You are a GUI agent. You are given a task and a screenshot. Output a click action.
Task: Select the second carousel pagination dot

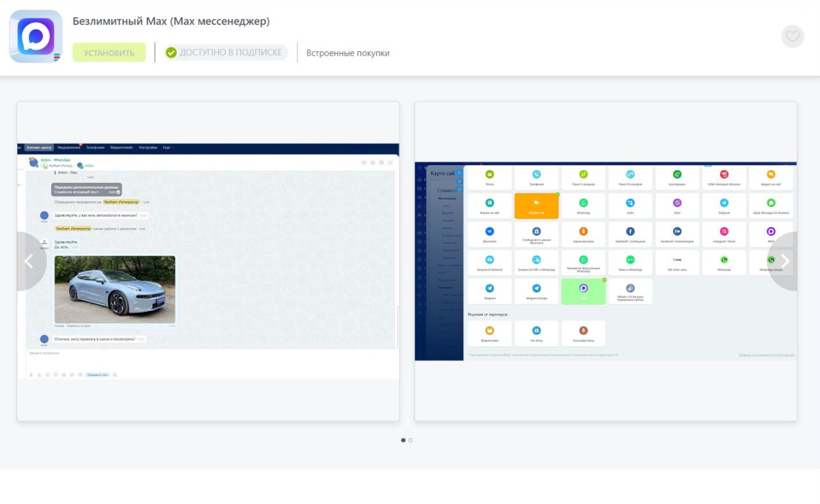coord(411,440)
